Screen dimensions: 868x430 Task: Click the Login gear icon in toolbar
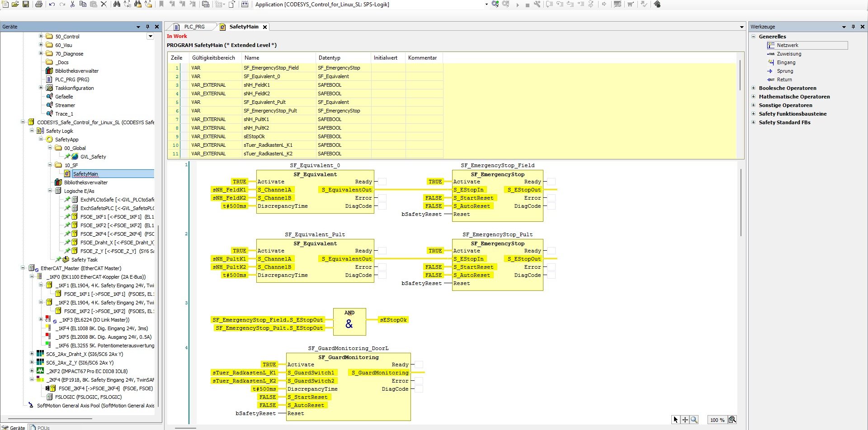[x=495, y=4]
